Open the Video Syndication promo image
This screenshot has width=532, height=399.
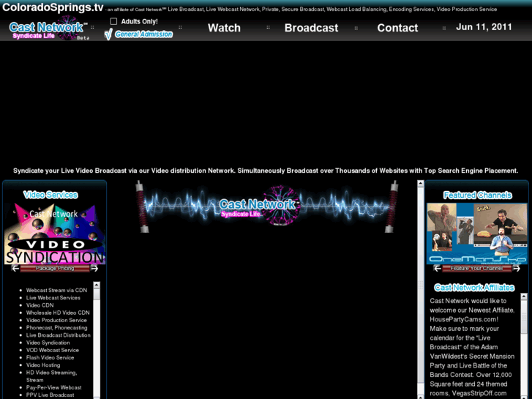(55, 234)
